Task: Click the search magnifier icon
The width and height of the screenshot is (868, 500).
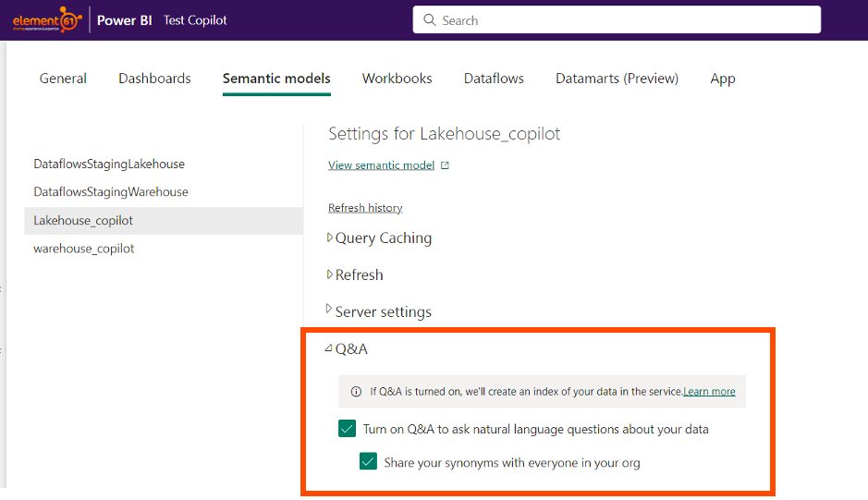Action: (429, 19)
